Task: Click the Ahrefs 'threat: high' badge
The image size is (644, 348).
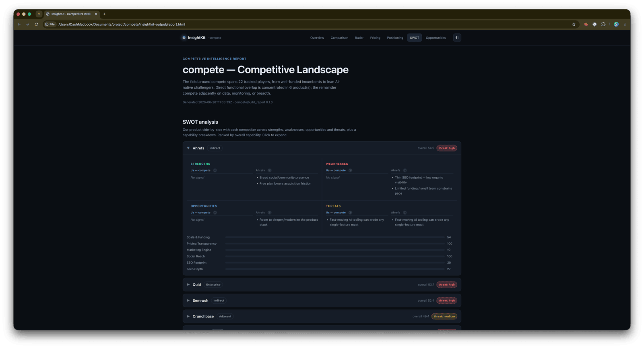Action: 447,148
